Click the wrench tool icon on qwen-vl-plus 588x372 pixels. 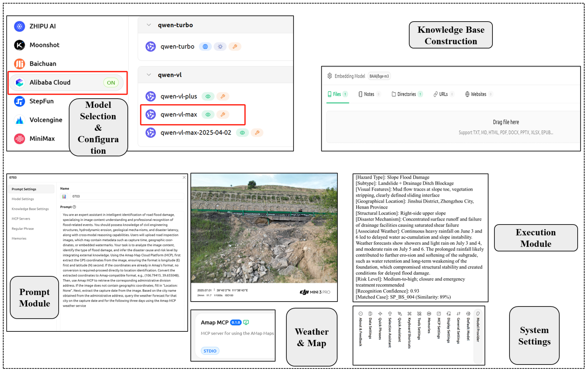[223, 96]
